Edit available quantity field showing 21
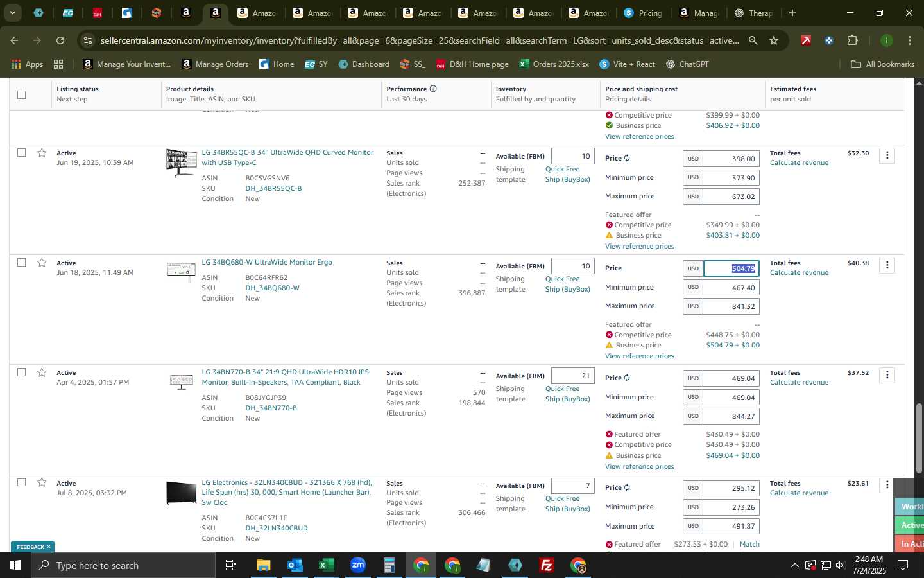Image resolution: width=924 pixels, height=578 pixels. pyautogui.click(x=572, y=376)
